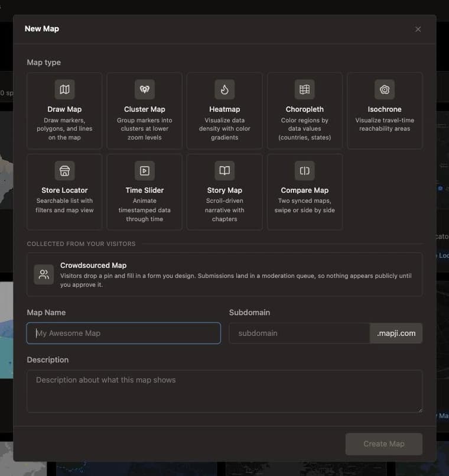Click 'Visualize data density' description text

(224, 129)
